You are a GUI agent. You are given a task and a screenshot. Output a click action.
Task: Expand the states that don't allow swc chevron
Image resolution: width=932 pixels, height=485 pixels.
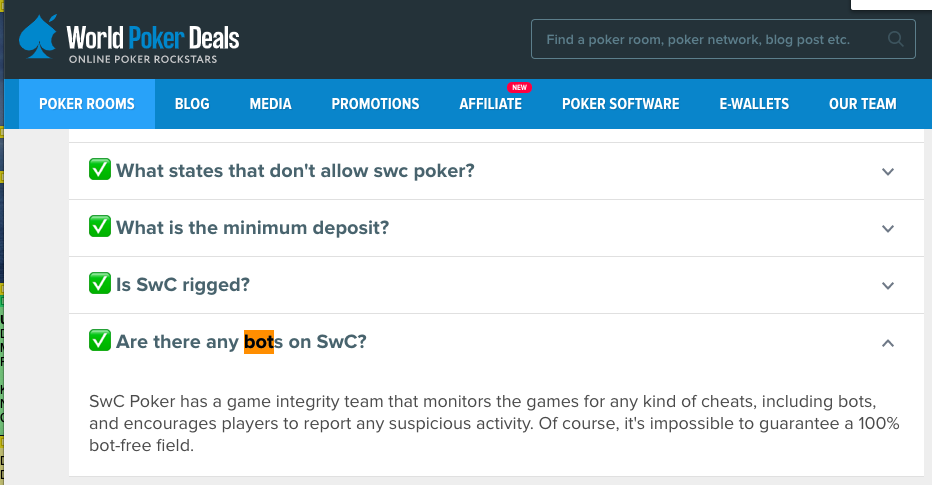tap(887, 172)
